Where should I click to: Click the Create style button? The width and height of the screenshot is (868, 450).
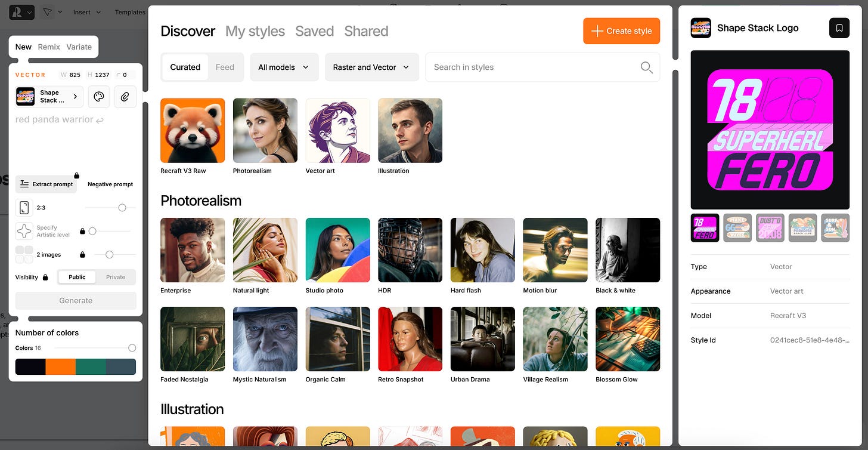coord(622,31)
